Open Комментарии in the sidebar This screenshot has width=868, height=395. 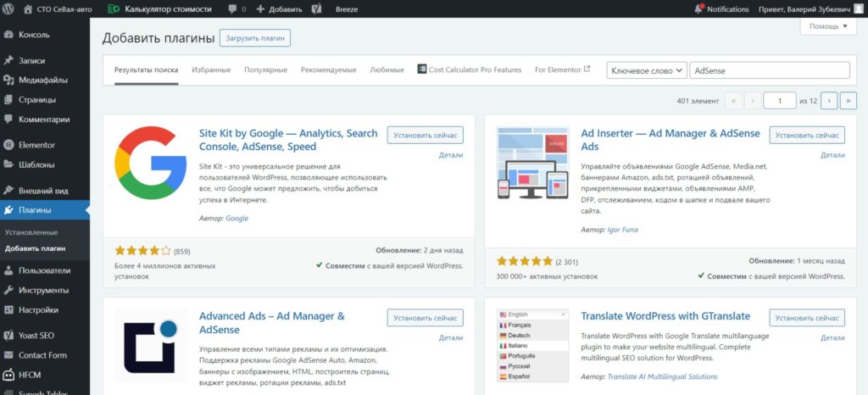coord(44,120)
